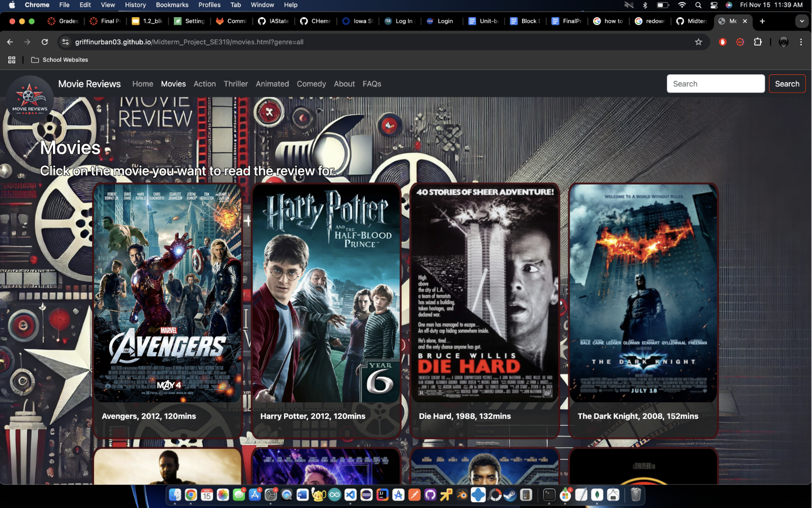The width and height of the screenshot is (812, 508).
Task: Open the Avengers movie poster
Action: [x=167, y=293]
